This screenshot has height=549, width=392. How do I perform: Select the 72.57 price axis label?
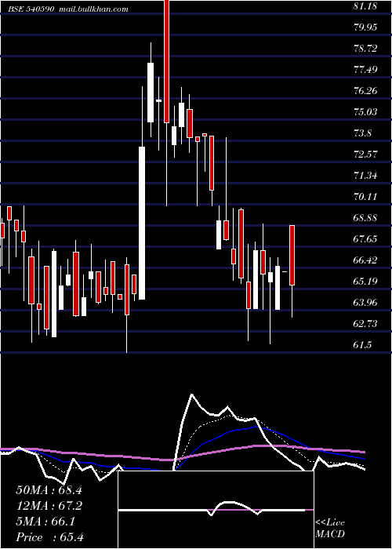[365, 154]
